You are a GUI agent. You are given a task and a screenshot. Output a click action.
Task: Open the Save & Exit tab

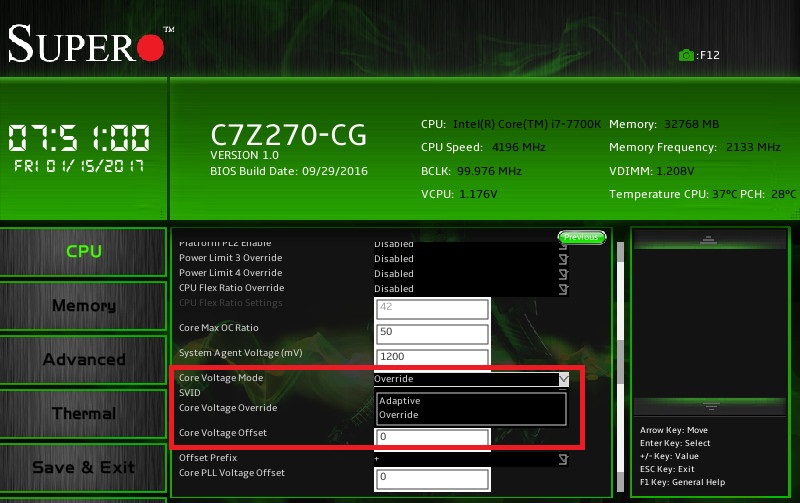click(84, 468)
